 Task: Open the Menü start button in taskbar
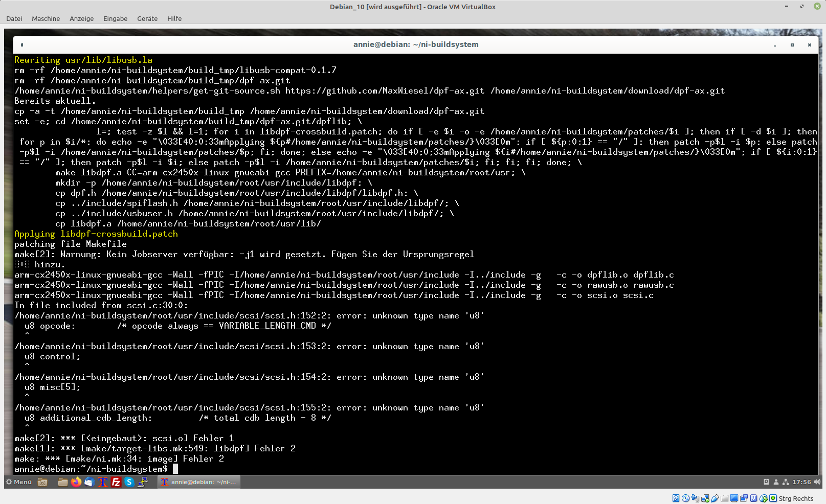tap(18, 482)
